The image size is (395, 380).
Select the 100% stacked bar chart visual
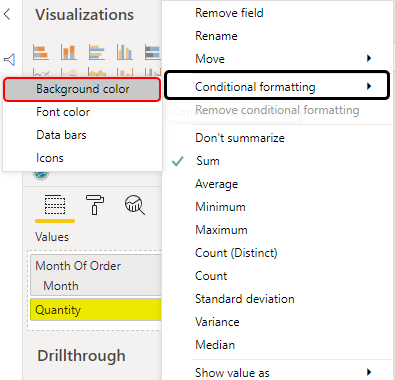click(153, 52)
